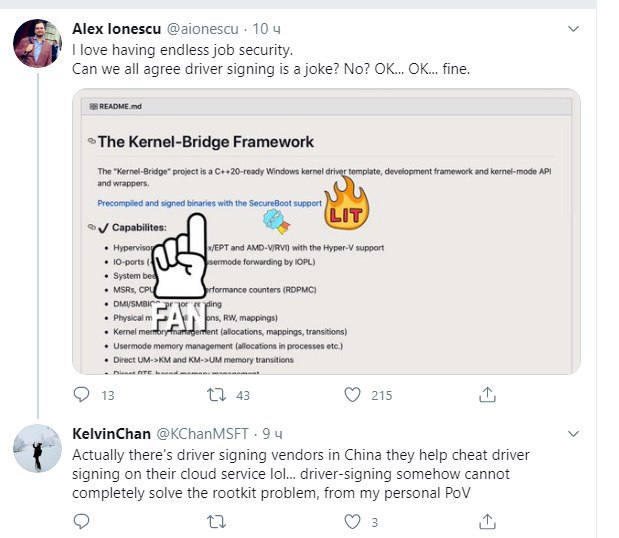This screenshot has width=619, height=538.
Task: Open KelvinChan's profile avatar
Action: click(37, 449)
